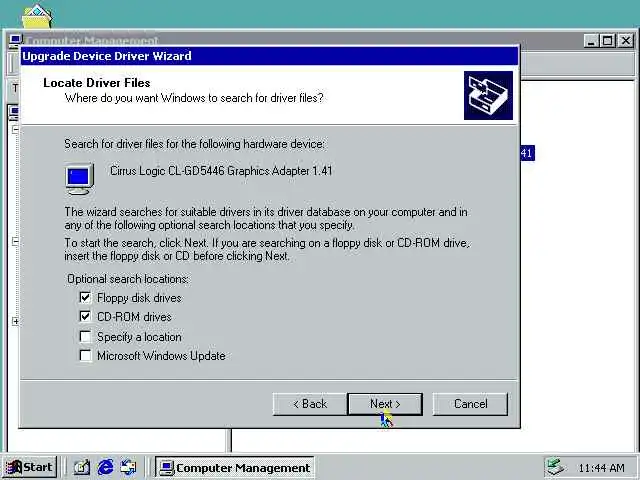640x480 pixels.
Task: Close the Computer Management window
Action: 626,41
